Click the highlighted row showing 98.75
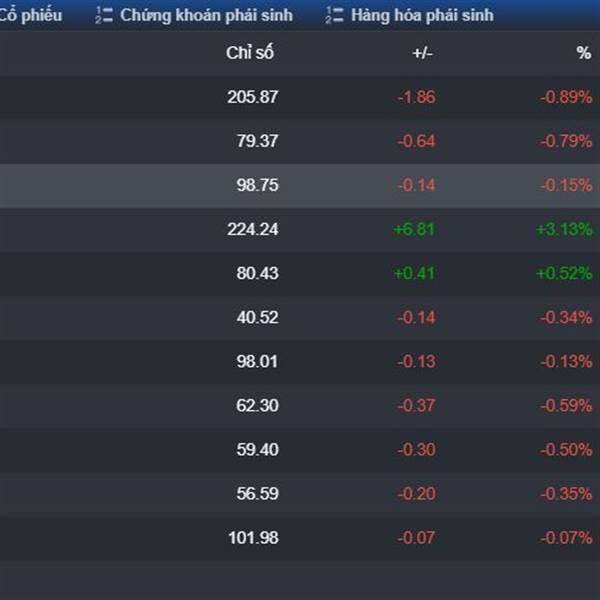Image resolution: width=600 pixels, height=600 pixels. pos(300,186)
